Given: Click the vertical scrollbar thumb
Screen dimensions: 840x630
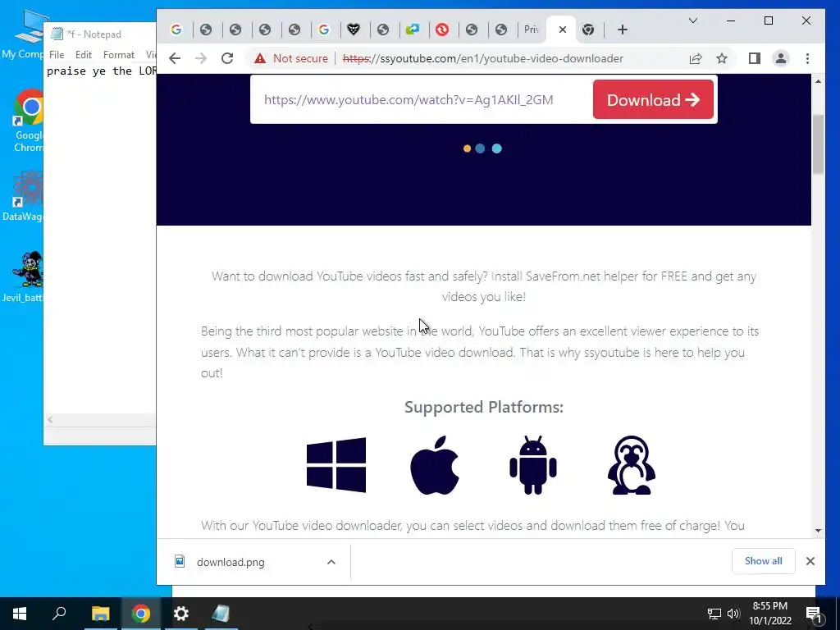Looking at the screenshot, I should tap(818, 144).
